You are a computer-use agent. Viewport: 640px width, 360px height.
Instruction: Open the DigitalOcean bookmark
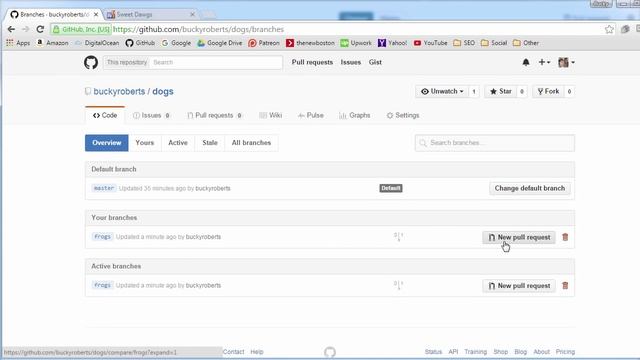[x=97, y=43]
